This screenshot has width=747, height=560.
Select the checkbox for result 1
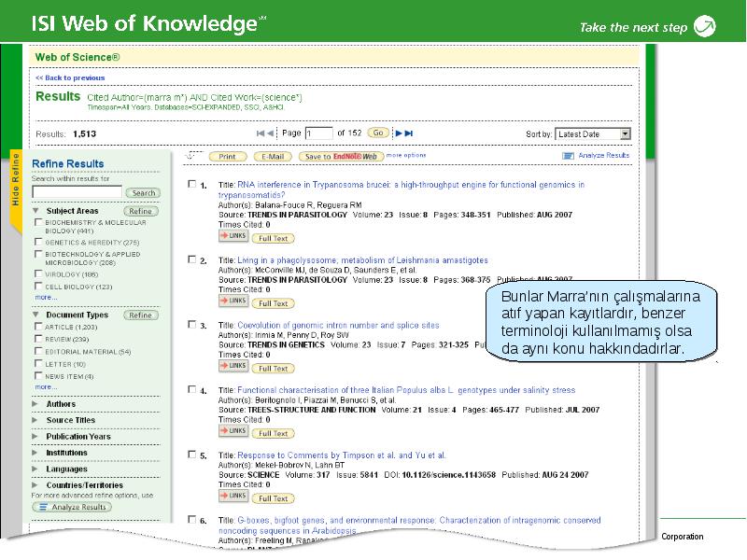click(192, 184)
